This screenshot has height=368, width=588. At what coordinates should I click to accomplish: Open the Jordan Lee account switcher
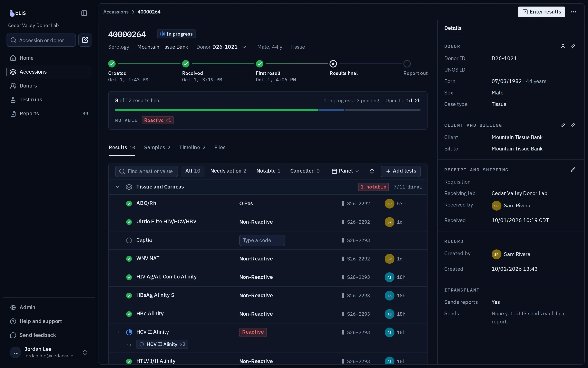click(49, 352)
